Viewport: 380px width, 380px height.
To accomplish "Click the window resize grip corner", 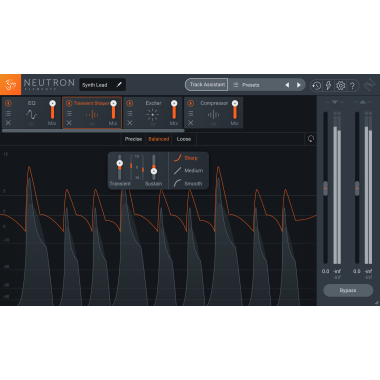I will point(377,302).
